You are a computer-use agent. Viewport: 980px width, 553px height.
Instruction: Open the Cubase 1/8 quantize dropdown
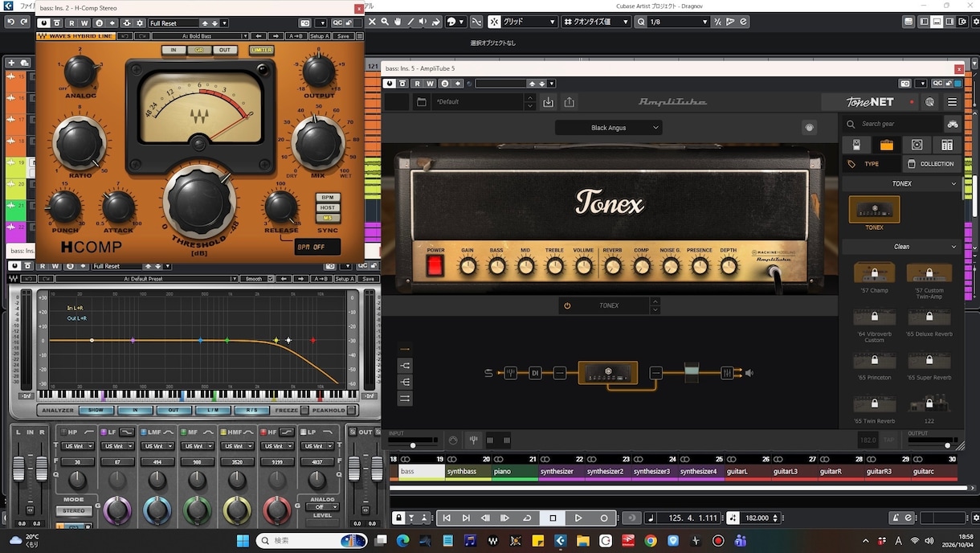(677, 22)
